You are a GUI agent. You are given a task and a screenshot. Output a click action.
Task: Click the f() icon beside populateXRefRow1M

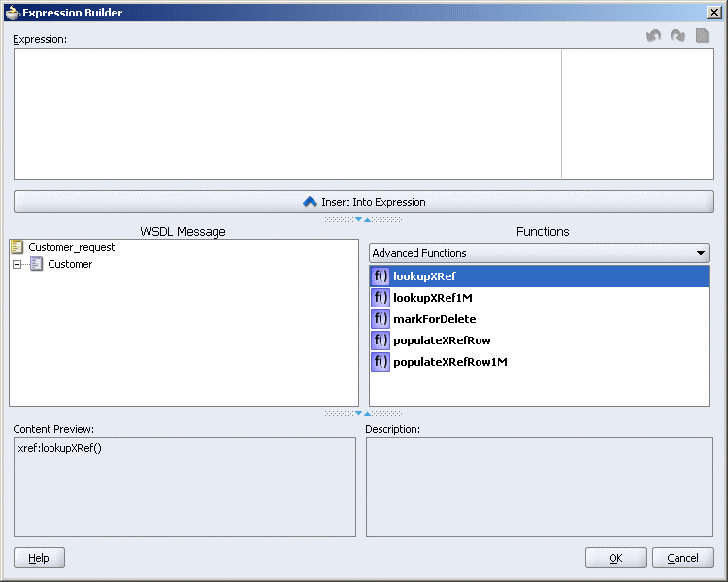[x=381, y=362]
